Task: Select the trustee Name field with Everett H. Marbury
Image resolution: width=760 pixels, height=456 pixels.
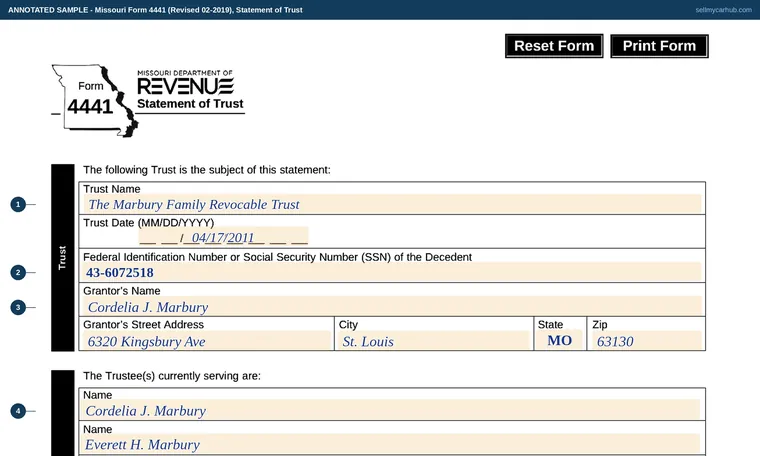Action: pos(392,444)
